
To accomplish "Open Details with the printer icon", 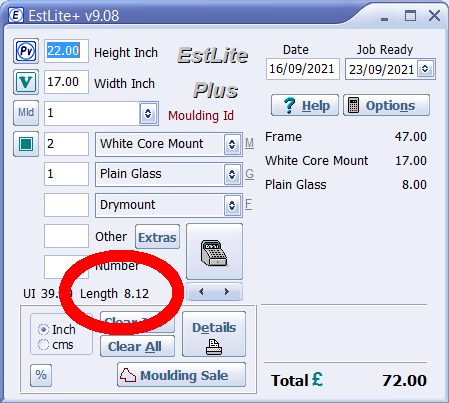I will [214, 334].
